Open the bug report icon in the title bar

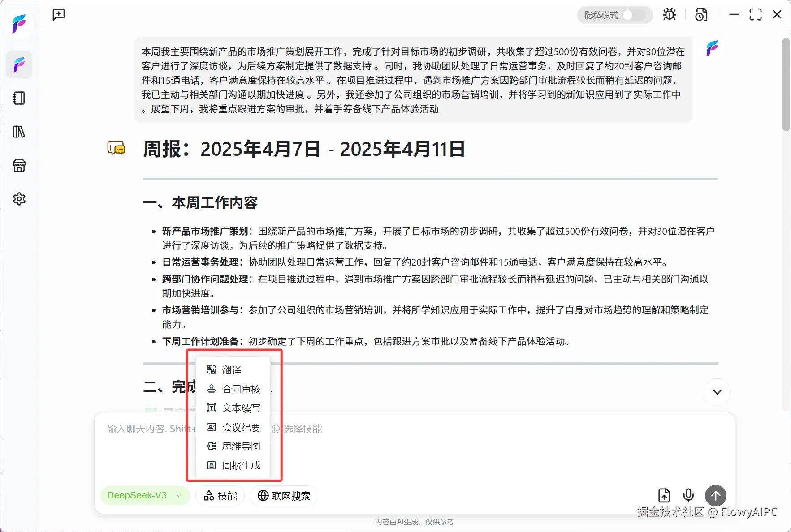tap(670, 14)
